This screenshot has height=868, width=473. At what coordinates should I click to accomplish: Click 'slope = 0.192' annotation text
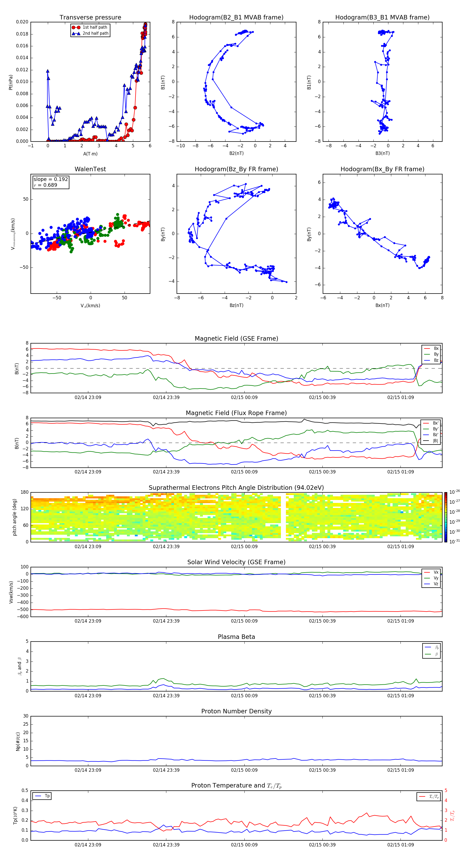pos(51,179)
